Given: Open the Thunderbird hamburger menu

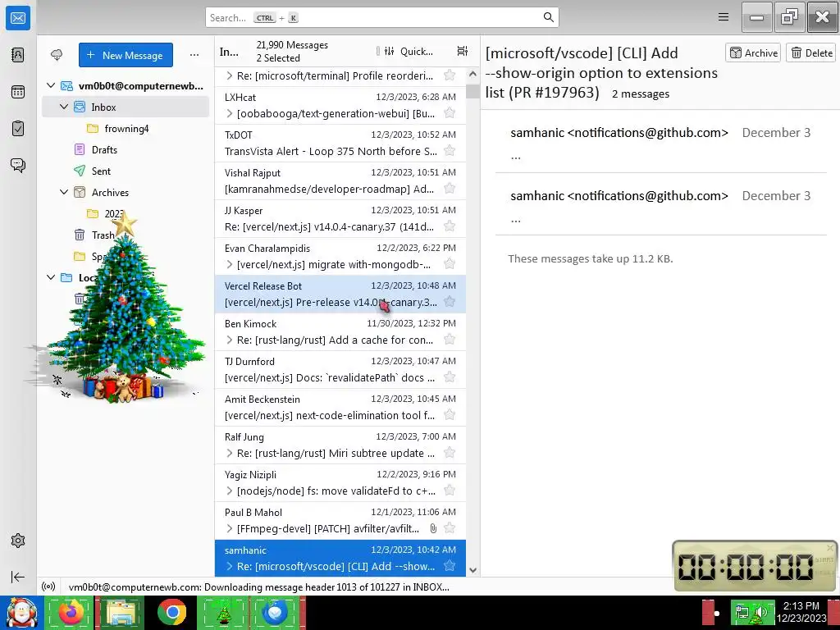Looking at the screenshot, I should [724, 17].
